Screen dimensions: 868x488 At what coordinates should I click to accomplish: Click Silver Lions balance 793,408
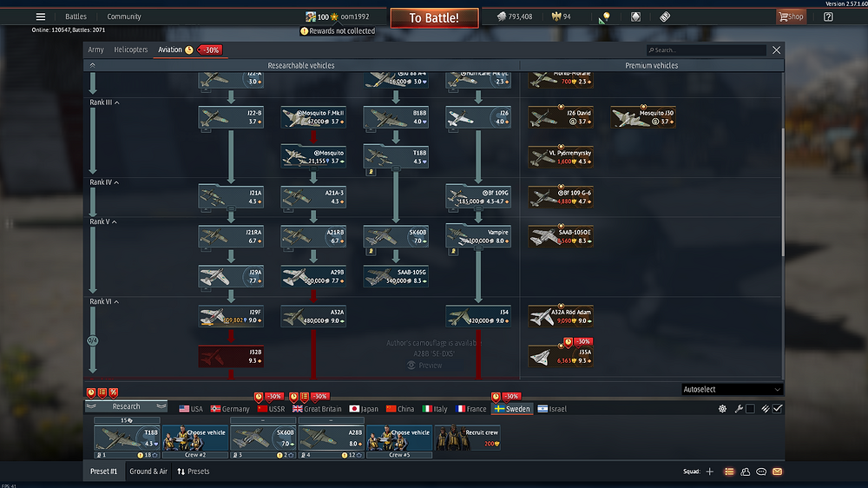pyautogui.click(x=514, y=16)
